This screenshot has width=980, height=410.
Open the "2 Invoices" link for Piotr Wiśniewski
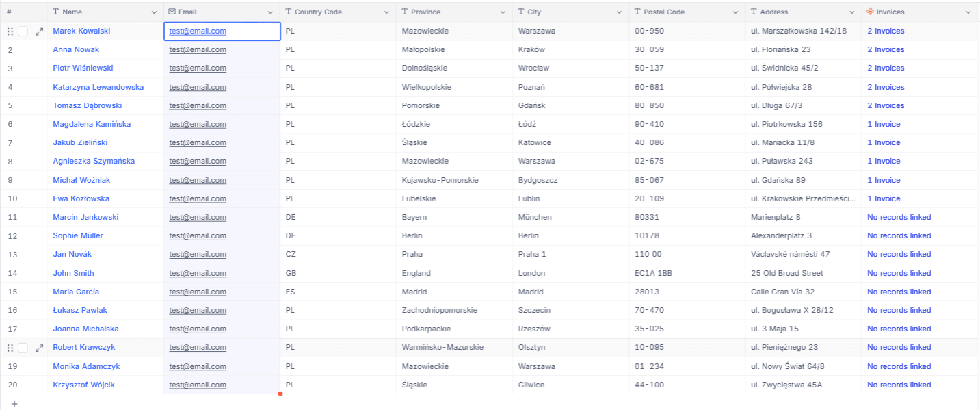coord(886,68)
